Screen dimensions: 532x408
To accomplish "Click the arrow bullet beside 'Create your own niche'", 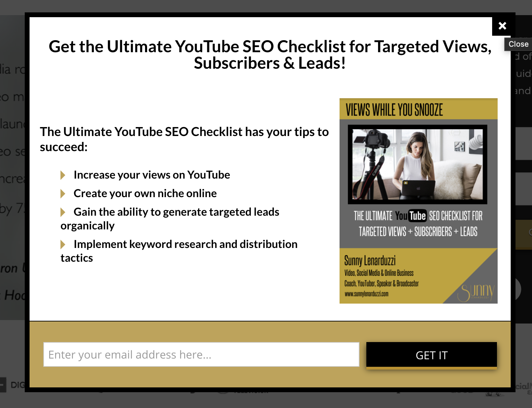I will pos(63,194).
